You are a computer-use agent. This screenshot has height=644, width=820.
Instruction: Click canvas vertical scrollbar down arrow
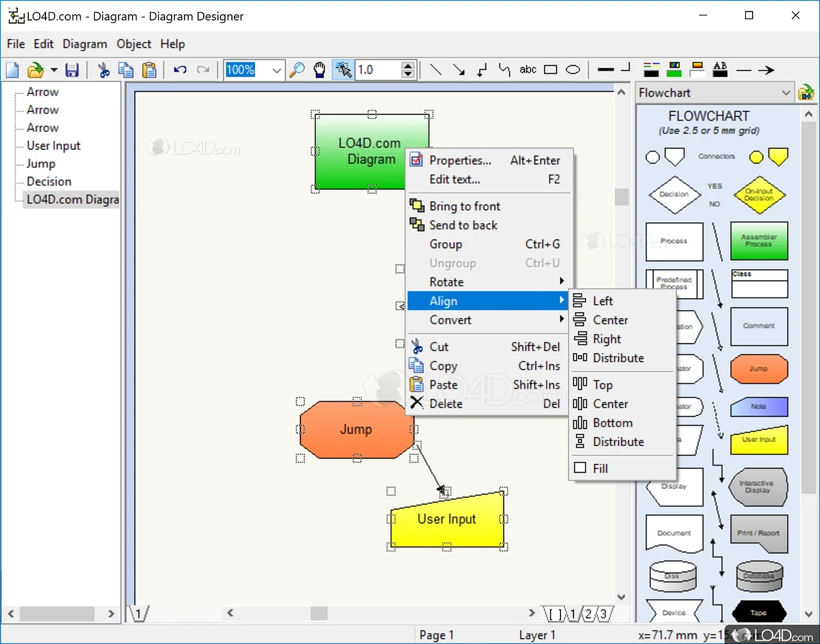point(621,597)
